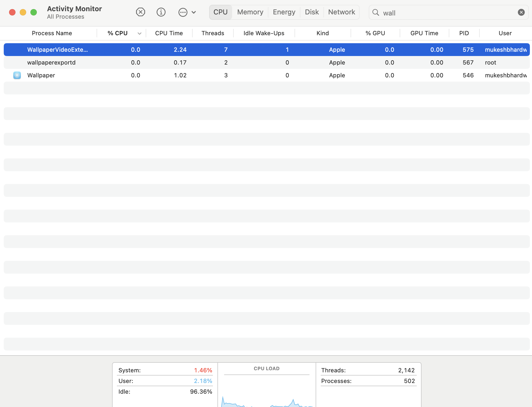532x407 pixels.
Task: Click the Processes total 502
Action: tap(409, 381)
